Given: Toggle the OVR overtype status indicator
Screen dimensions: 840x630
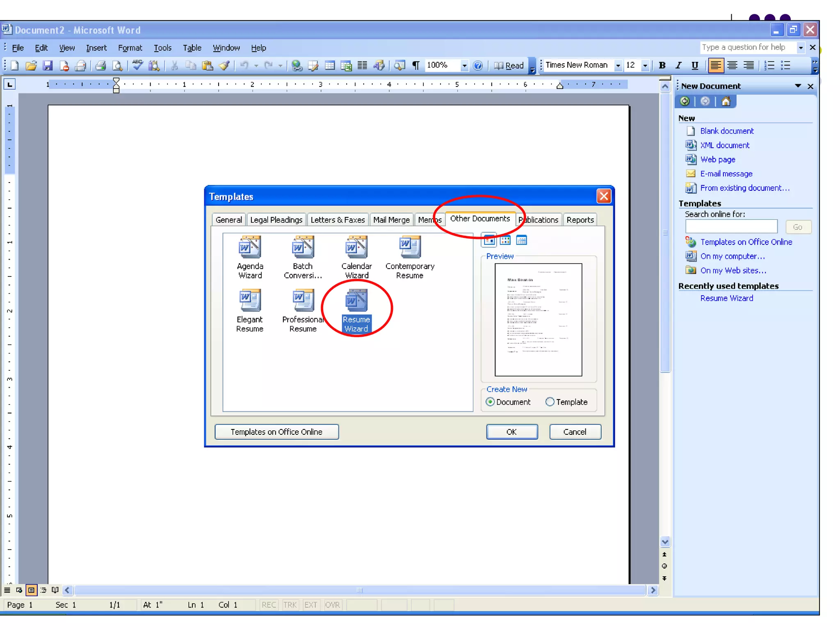Looking at the screenshot, I should click(x=332, y=605).
